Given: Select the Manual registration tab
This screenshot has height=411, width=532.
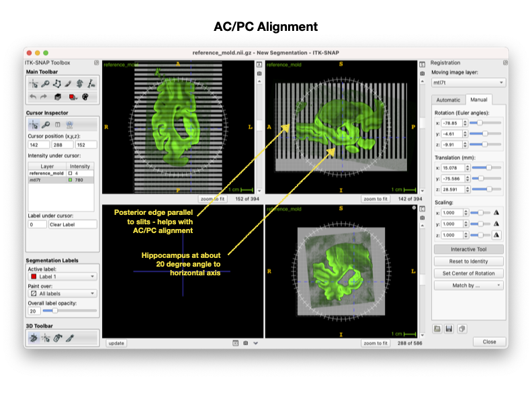Looking at the screenshot, I should [x=479, y=99].
